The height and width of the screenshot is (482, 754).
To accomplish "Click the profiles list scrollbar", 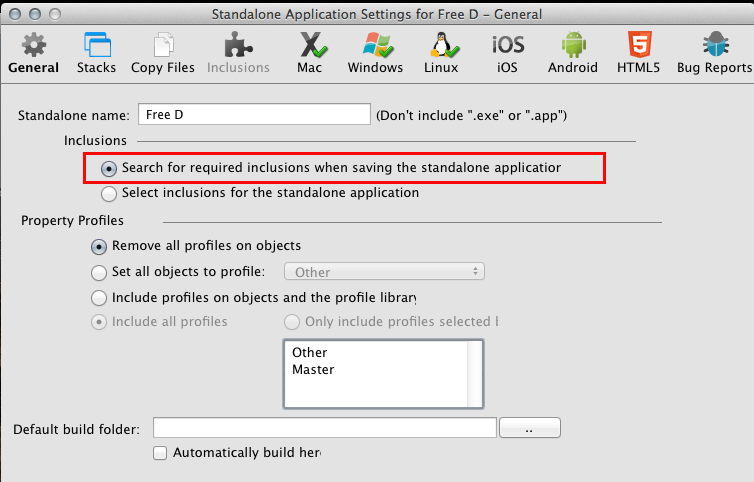I will pos(475,374).
